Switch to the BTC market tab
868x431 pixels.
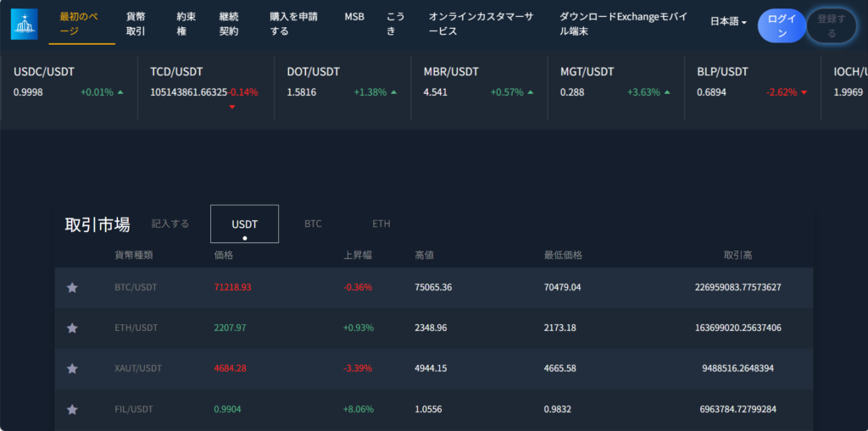[x=313, y=224]
